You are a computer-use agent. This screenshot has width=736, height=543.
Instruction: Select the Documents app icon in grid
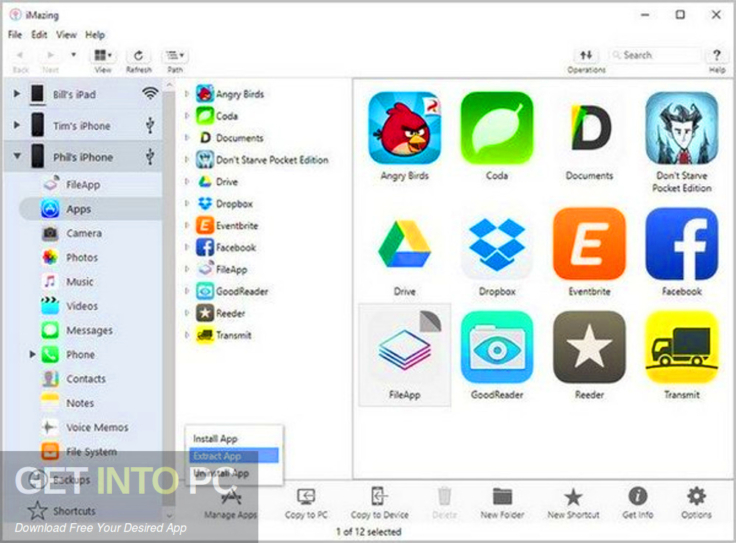coord(589,128)
